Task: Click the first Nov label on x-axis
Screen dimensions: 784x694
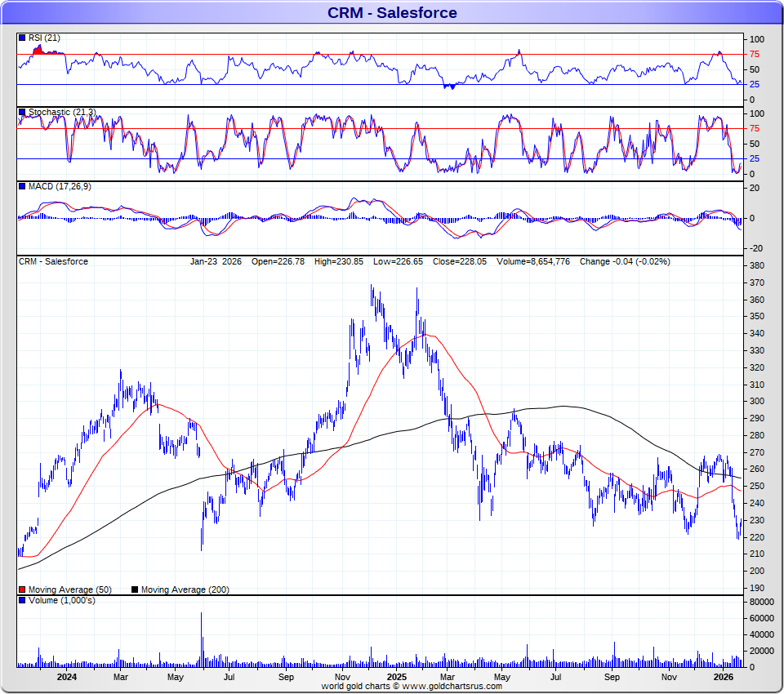Action: 342,677
